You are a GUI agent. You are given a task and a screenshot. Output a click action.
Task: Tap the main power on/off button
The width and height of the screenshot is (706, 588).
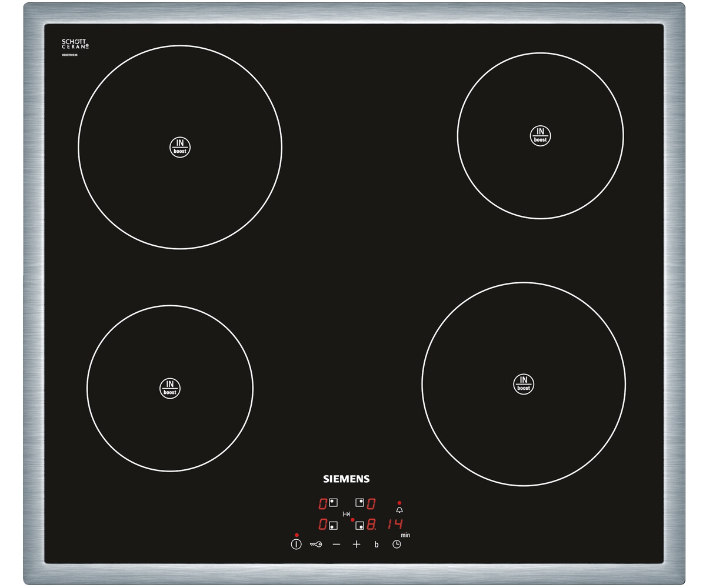(x=297, y=544)
